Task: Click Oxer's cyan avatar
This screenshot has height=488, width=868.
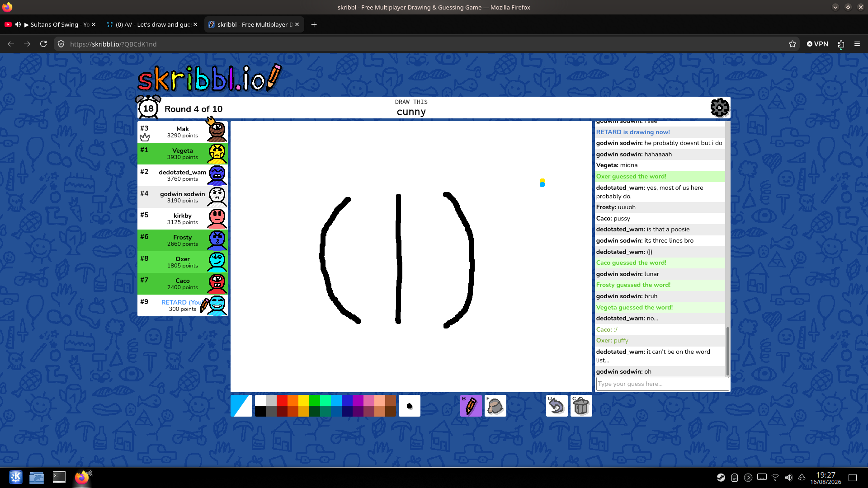Action: click(x=217, y=262)
